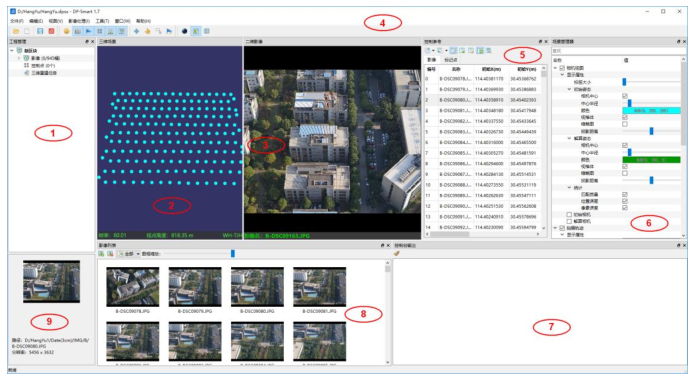Click the control point grid toolbar icon

[99, 31]
